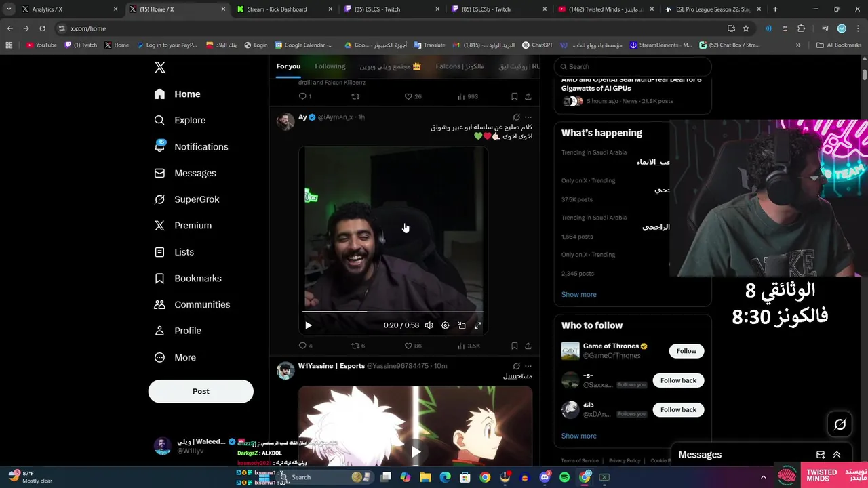Click the X Search input field

633,66
